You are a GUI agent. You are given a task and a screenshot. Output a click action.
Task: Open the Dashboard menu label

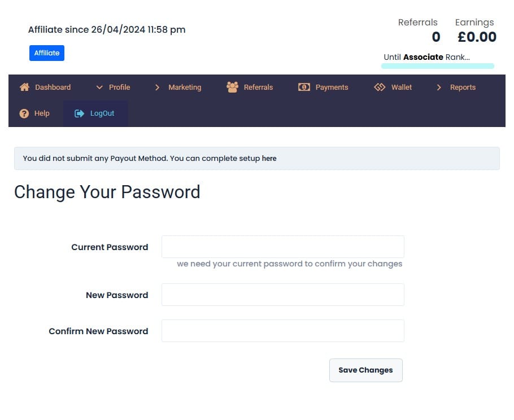tap(53, 87)
